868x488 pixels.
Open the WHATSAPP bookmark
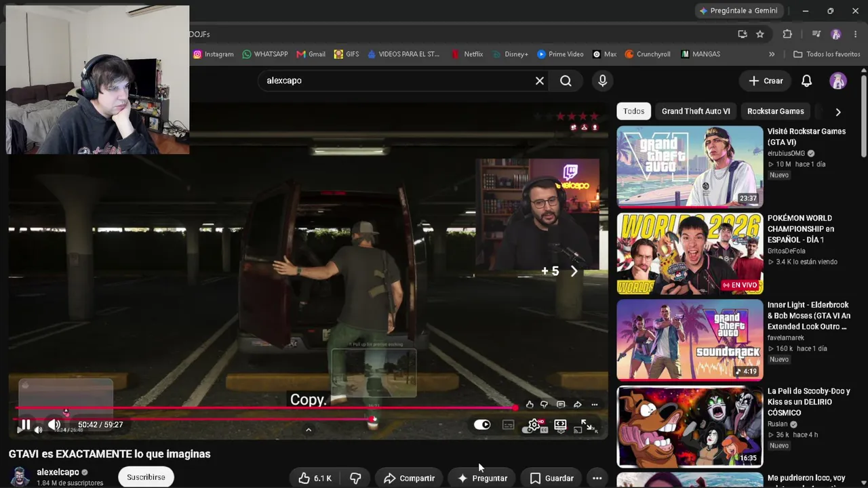click(x=265, y=54)
